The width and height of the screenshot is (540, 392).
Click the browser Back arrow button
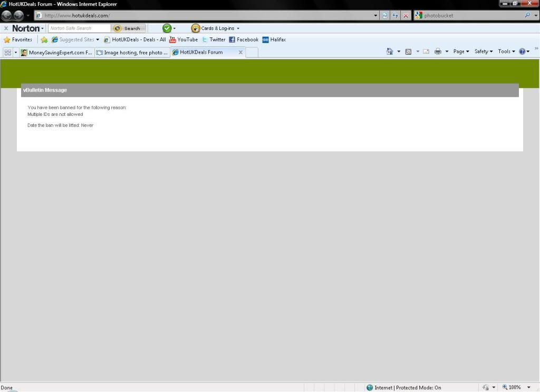(x=7, y=15)
